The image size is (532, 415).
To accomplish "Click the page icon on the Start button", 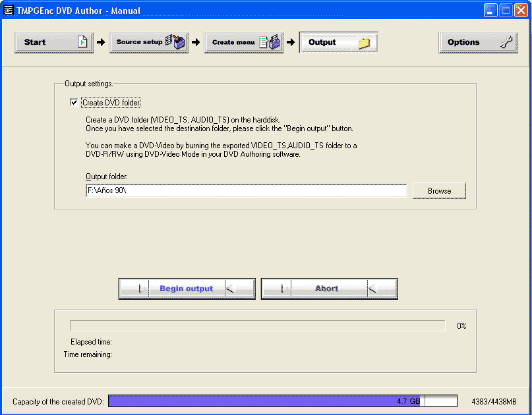I will coord(82,42).
